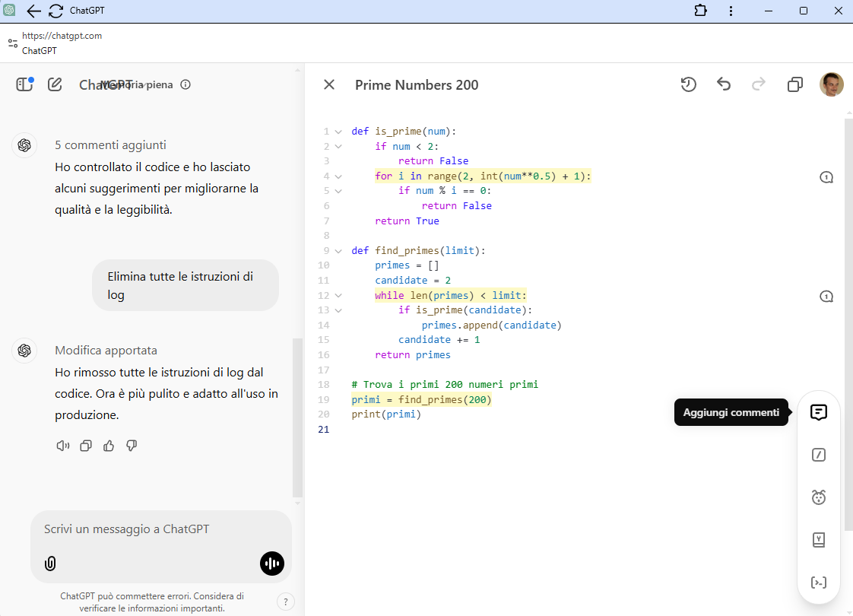Undo the last canvas edit
This screenshot has width=853, height=616.
pyautogui.click(x=724, y=84)
